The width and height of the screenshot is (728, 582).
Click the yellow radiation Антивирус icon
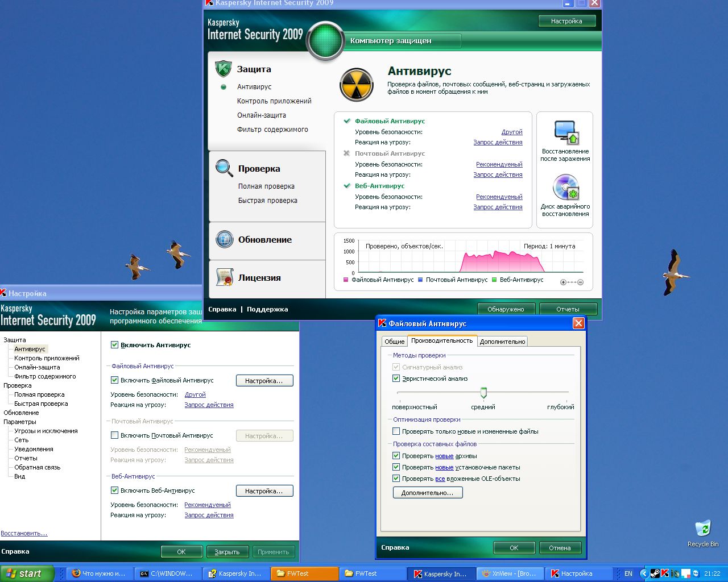[357, 85]
